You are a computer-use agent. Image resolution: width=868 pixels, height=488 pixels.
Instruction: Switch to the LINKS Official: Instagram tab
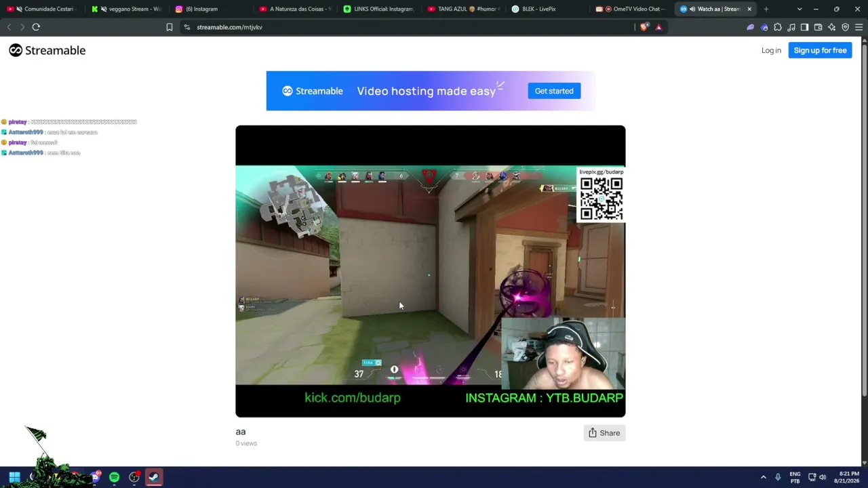pos(380,9)
